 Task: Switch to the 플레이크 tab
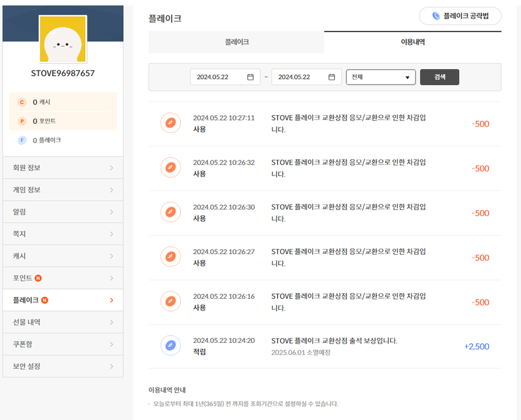236,42
